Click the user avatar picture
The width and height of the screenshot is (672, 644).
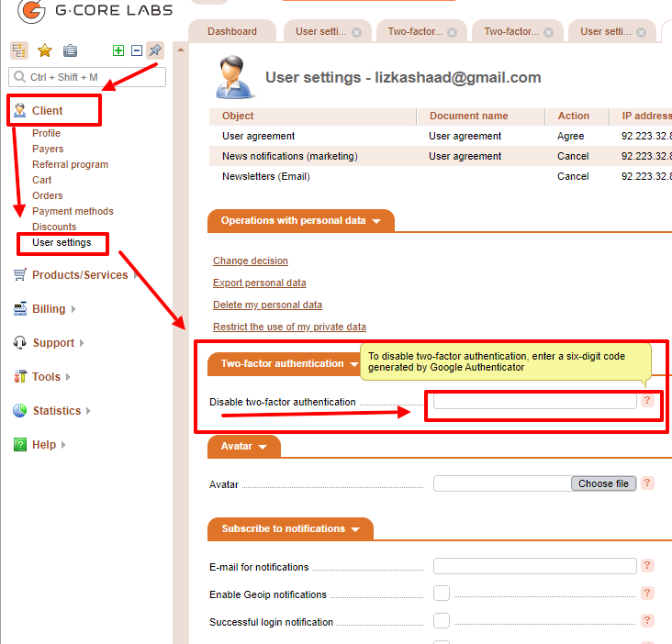(234, 77)
